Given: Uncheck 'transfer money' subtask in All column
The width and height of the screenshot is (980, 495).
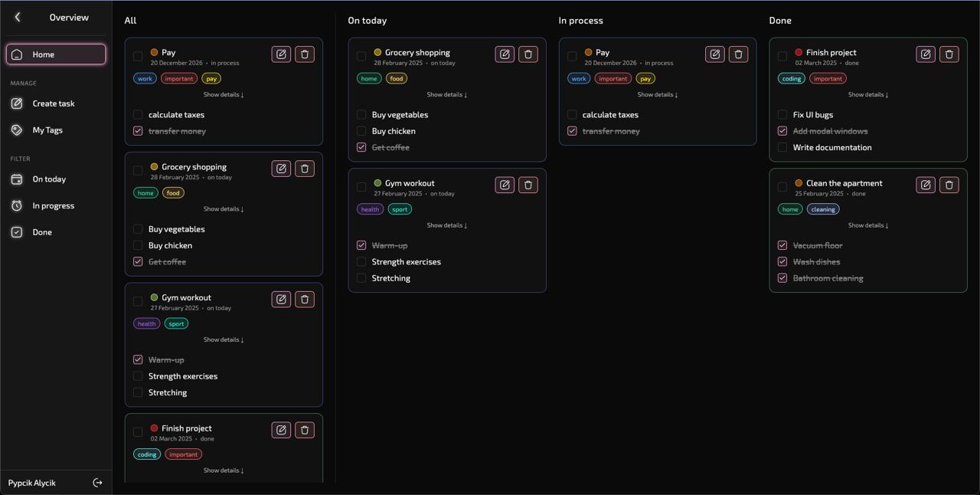Looking at the screenshot, I should pos(138,131).
